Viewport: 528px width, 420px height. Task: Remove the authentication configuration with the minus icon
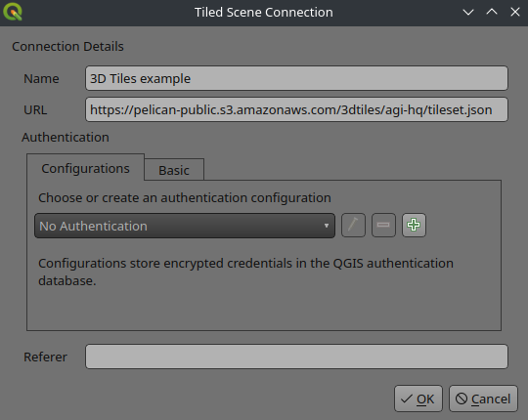(x=383, y=225)
